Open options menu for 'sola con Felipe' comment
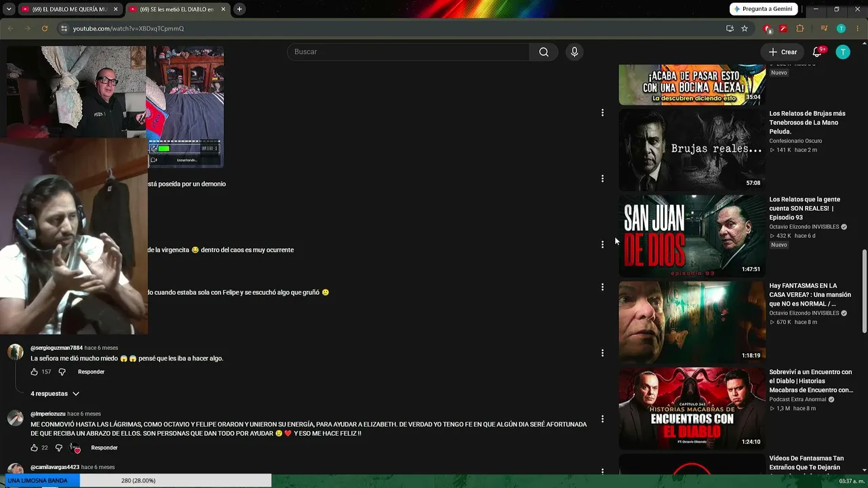 click(x=602, y=287)
